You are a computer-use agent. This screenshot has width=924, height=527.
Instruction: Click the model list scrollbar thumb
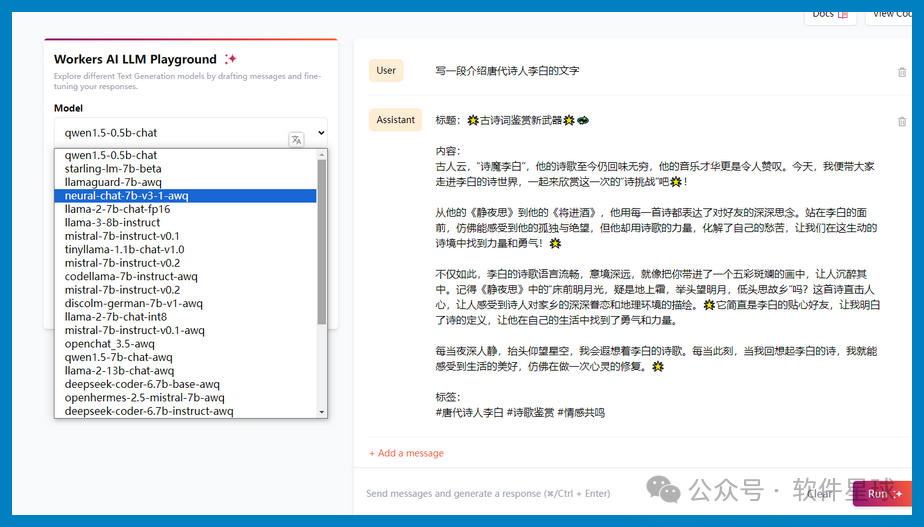click(x=322, y=242)
